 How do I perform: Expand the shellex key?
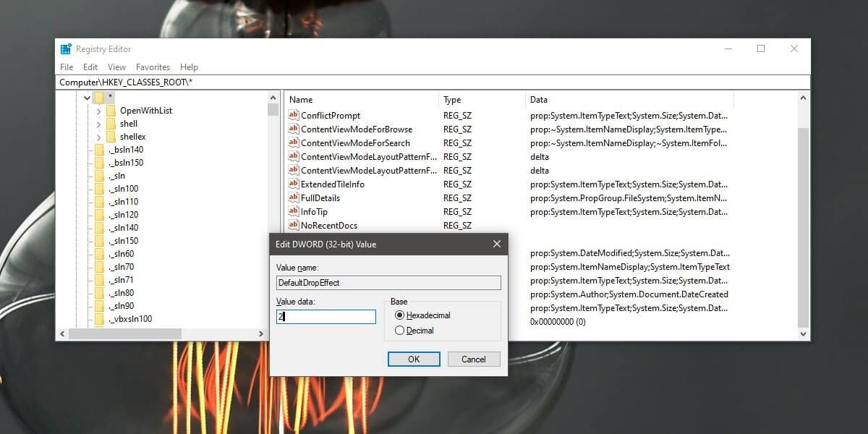98,137
